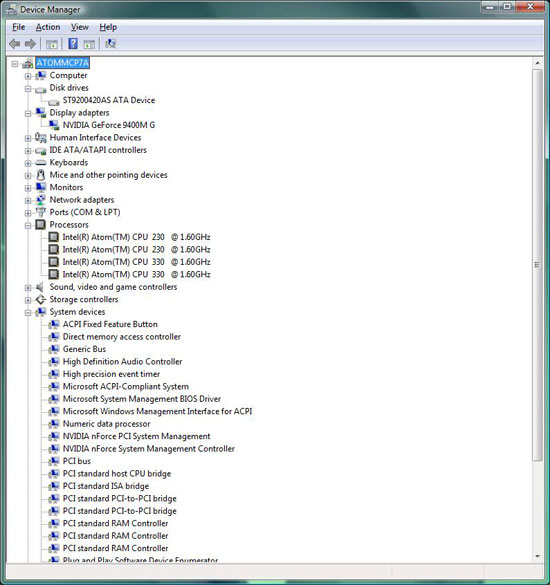Click the first Intel Atom CPU 230 processor icon
The image size is (550, 585).
click(54, 237)
